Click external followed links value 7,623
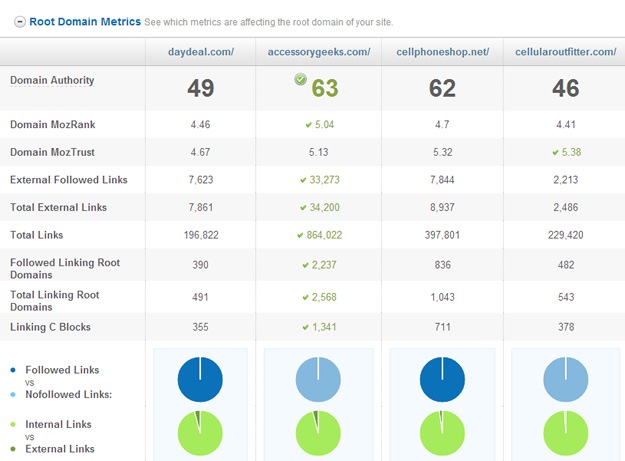This screenshot has width=625, height=461. [201, 180]
